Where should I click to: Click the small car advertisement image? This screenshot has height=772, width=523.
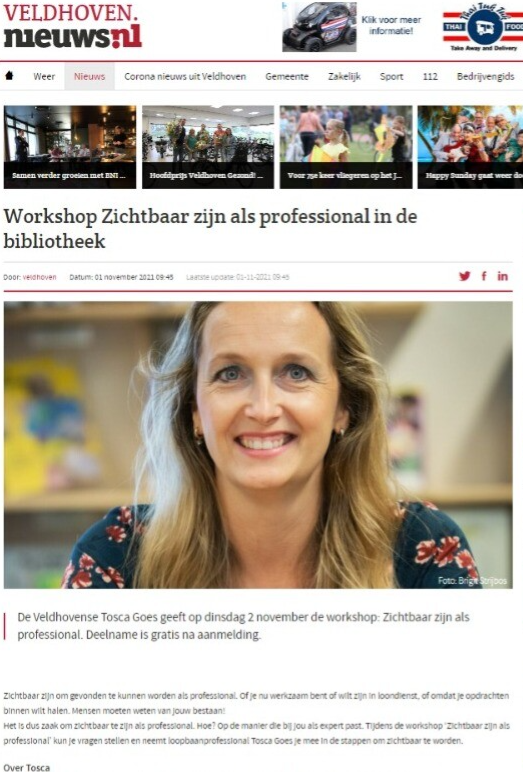[x=319, y=27]
